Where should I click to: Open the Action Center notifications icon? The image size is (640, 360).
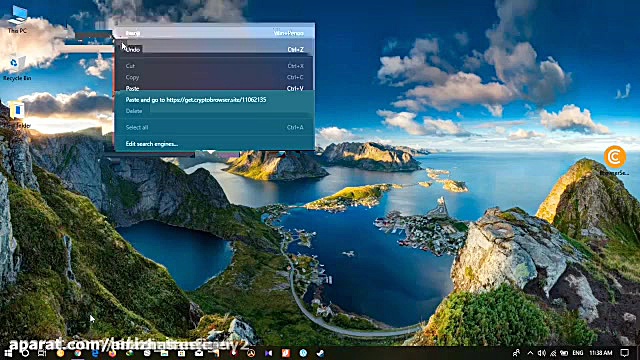pos(625,353)
